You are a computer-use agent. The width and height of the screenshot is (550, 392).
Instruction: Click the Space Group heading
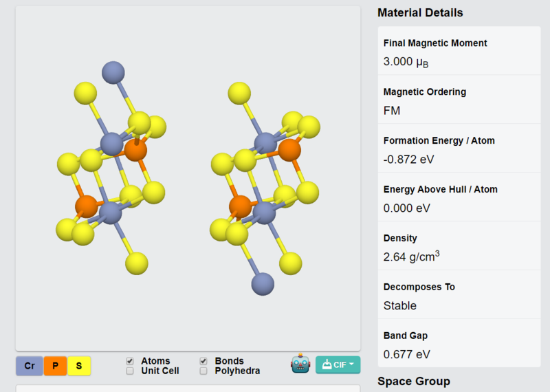[414, 381]
